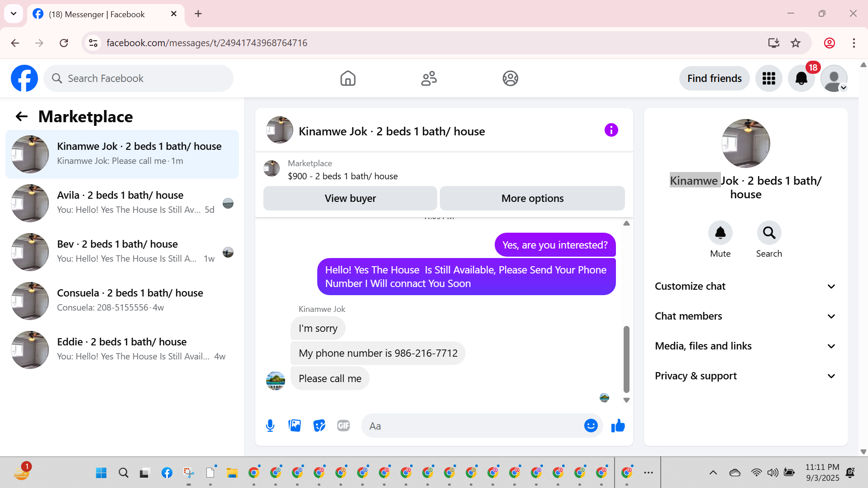Bookmark this page star icon
Image resolution: width=868 pixels, height=488 pixels.
click(x=796, y=43)
